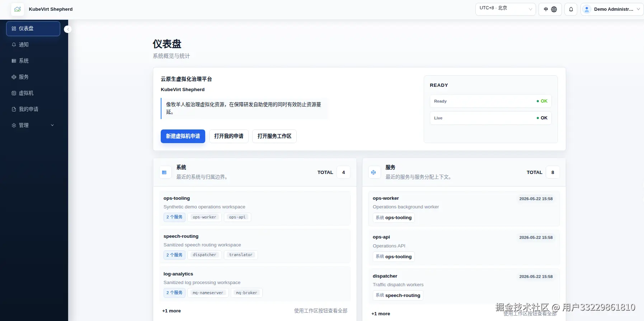644x321 pixels.
Task: Click the 打开我的申请 button
Action: (229, 136)
